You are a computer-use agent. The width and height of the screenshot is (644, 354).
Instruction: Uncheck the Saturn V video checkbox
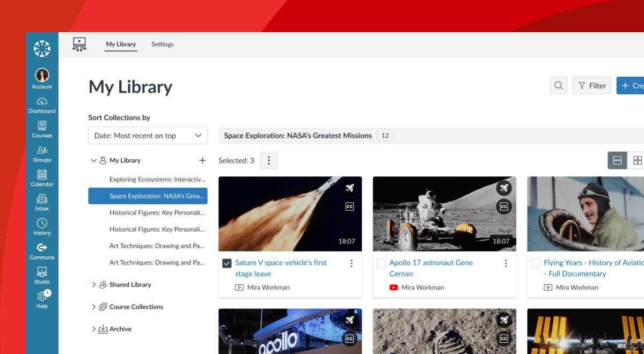pos(227,263)
